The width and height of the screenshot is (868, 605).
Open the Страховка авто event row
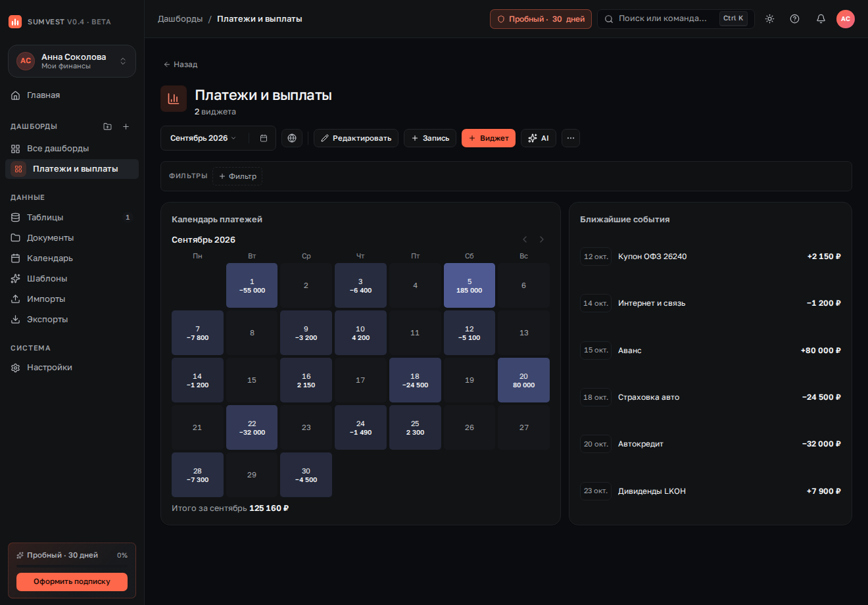pyautogui.click(x=710, y=397)
